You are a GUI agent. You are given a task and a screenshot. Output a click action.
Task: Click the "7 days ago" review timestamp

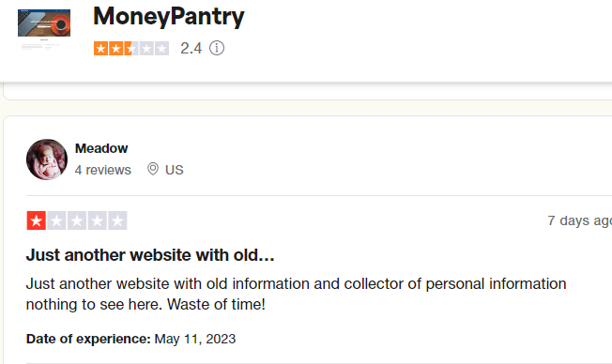579,220
